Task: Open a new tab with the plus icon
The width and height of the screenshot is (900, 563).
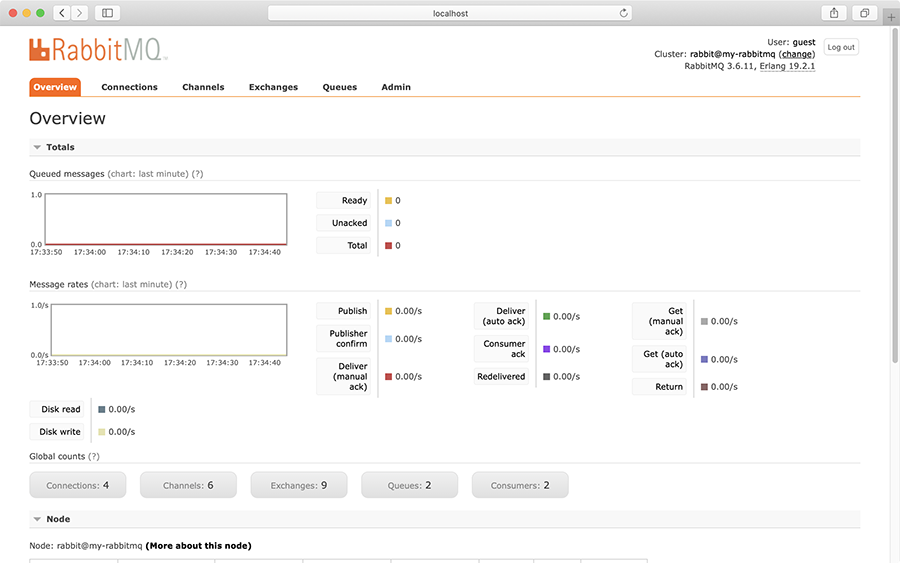Action: tap(890, 17)
